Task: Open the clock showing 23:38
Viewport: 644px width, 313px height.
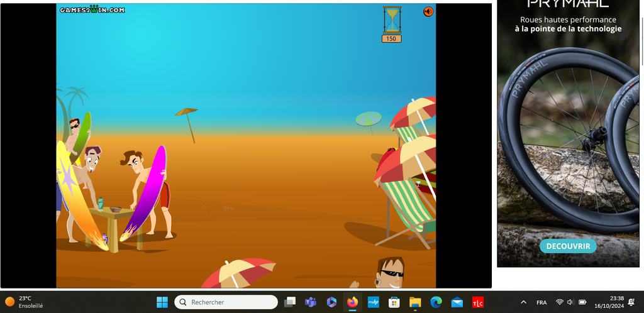Action: click(x=609, y=302)
